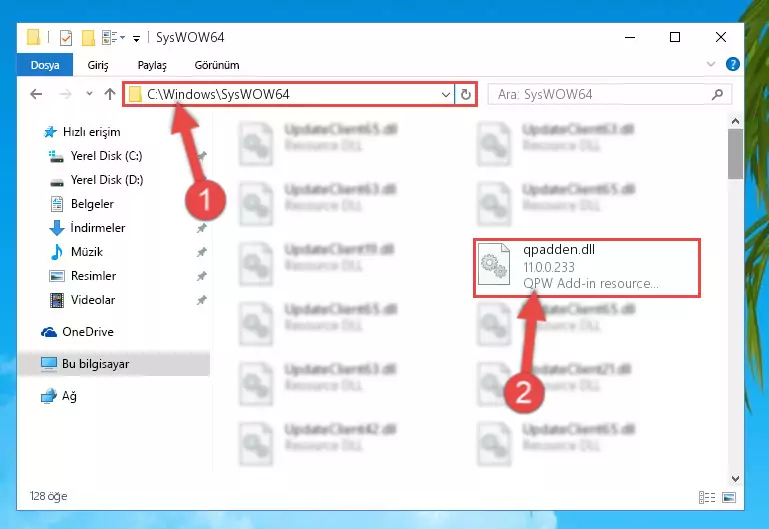Viewport: 769px width, 529px height.
Task: Go up one folder level arrow
Action: pyautogui.click(x=110, y=94)
